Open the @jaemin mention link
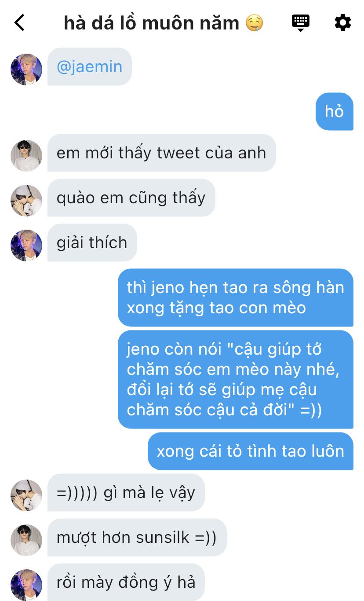The image size is (364, 601). (x=89, y=67)
